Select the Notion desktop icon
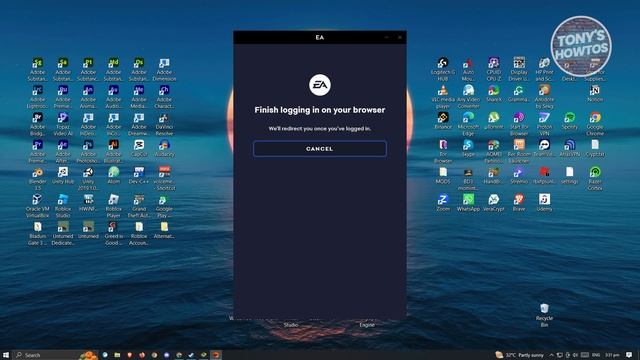The image size is (640, 360). pyautogui.click(x=595, y=93)
